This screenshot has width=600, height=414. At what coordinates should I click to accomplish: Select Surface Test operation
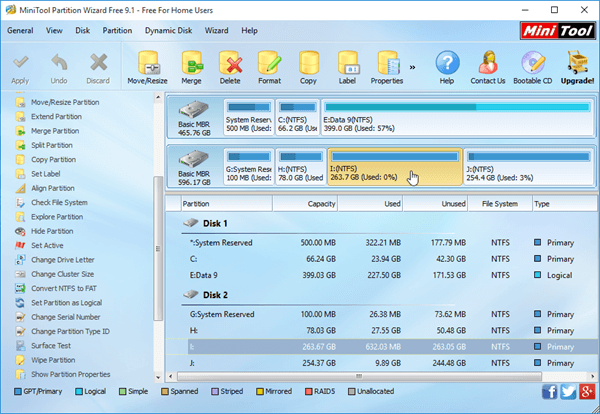coord(51,346)
